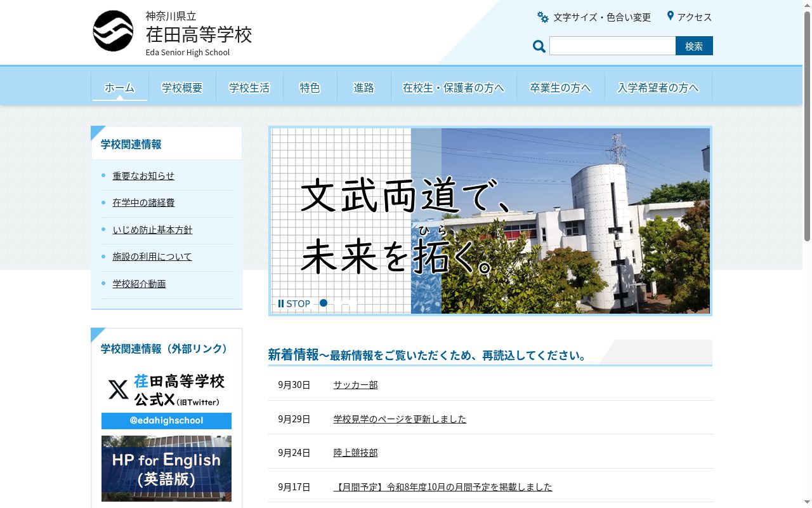Open the 荏田高等学校 公式X banner
This screenshot has width=812, height=508.
pyautogui.click(x=166, y=399)
